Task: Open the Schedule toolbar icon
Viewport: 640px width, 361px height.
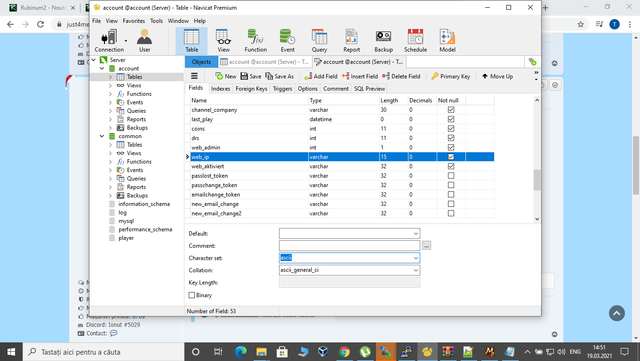Action: [x=416, y=41]
